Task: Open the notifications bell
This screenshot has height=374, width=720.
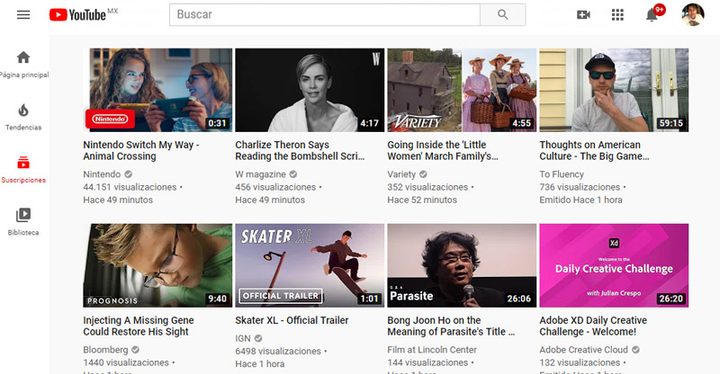Action: pyautogui.click(x=652, y=15)
